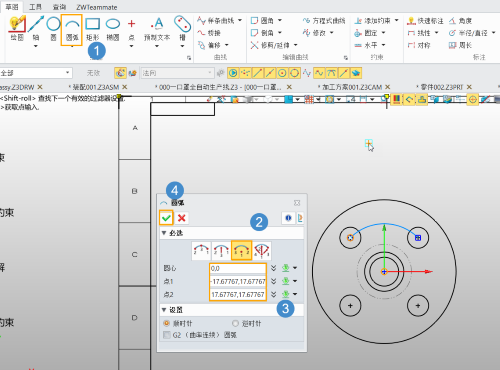This screenshot has height=370, width=500.
Task: Click the 转换 (Convert) curve tool
Action: (x=209, y=33)
